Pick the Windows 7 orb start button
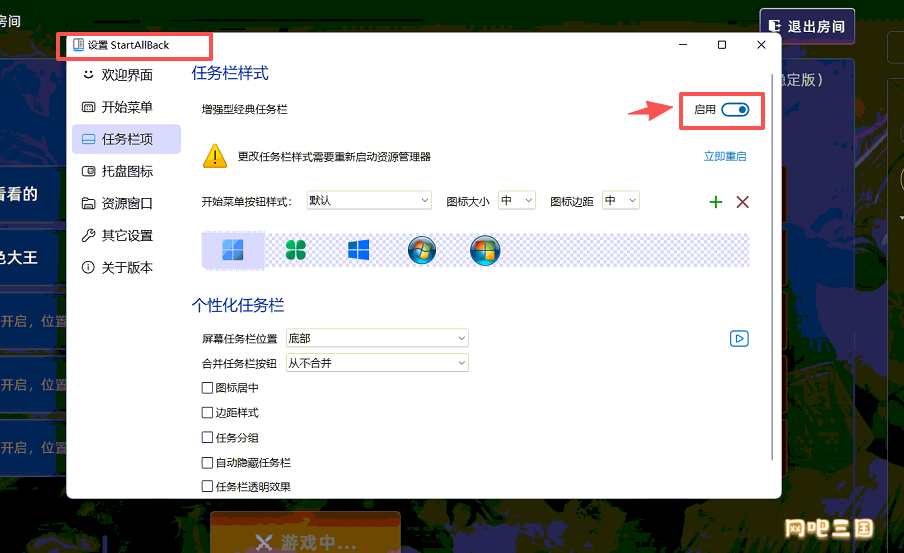 point(421,250)
